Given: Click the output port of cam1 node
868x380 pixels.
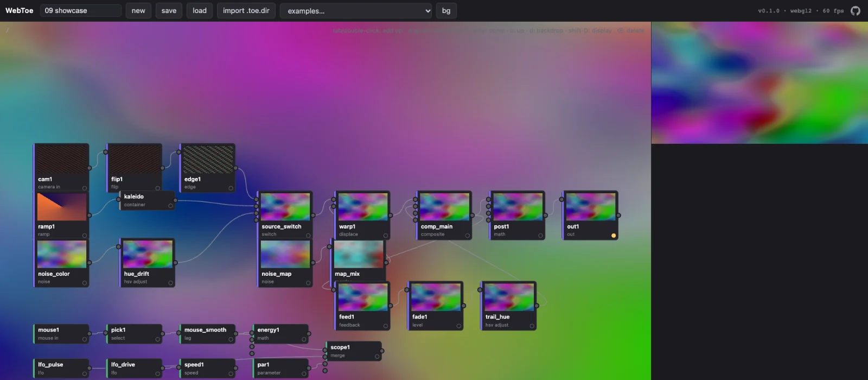Looking at the screenshot, I should click(x=90, y=168).
